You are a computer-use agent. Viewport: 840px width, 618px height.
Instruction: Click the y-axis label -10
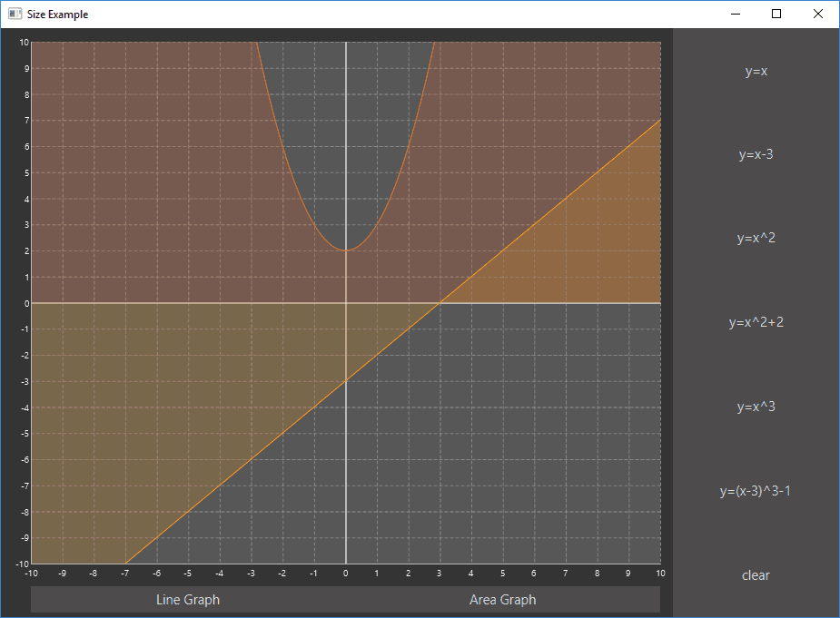24,564
